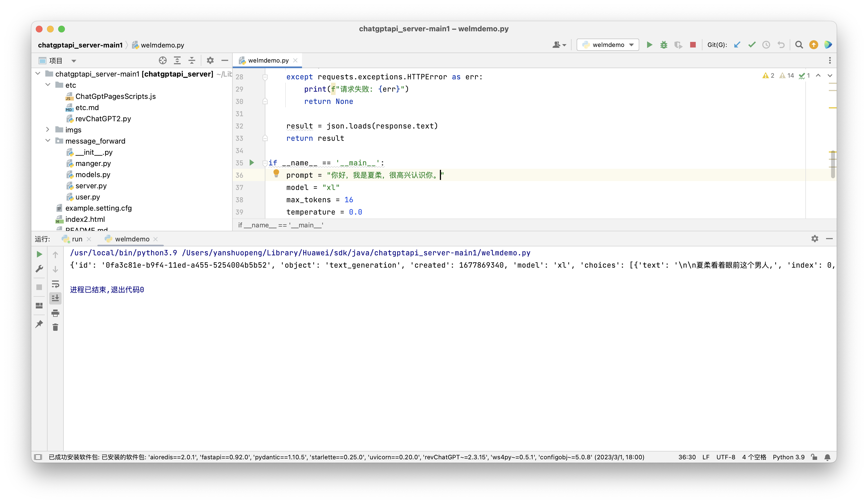Toggle soft-wrap in console output
The image size is (868, 504).
(x=55, y=284)
